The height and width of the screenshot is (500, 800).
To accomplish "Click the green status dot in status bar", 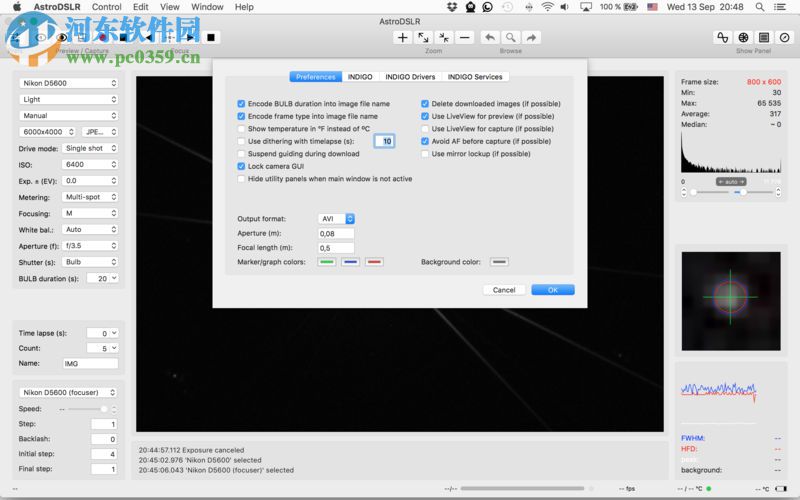I will pos(709,488).
